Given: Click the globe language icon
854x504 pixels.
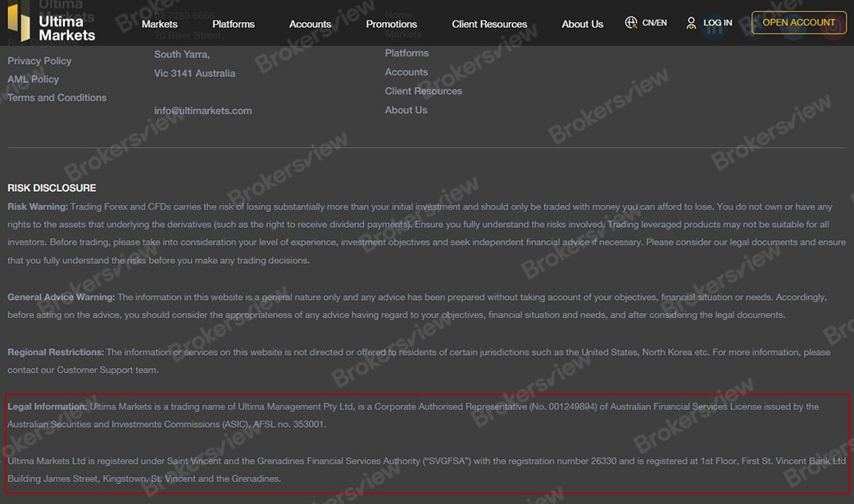Looking at the screenshot, I should click(631, 22).
